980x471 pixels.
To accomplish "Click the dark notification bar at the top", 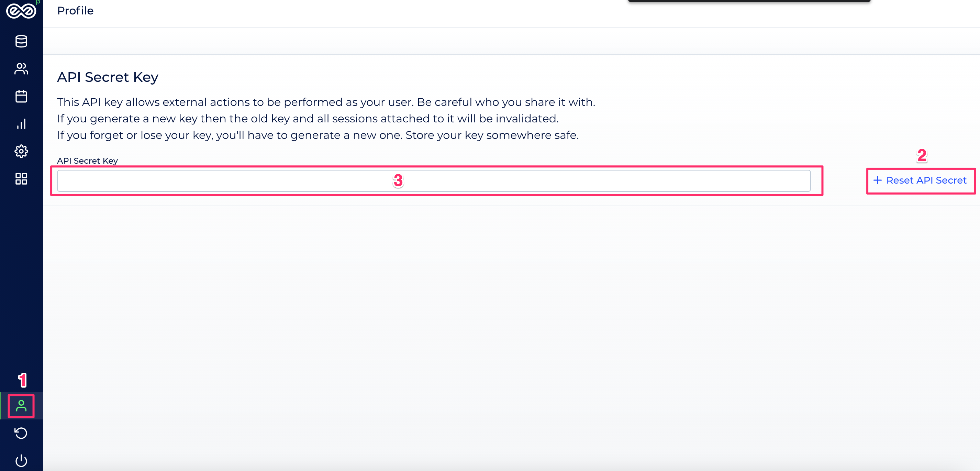I will 749,1.
